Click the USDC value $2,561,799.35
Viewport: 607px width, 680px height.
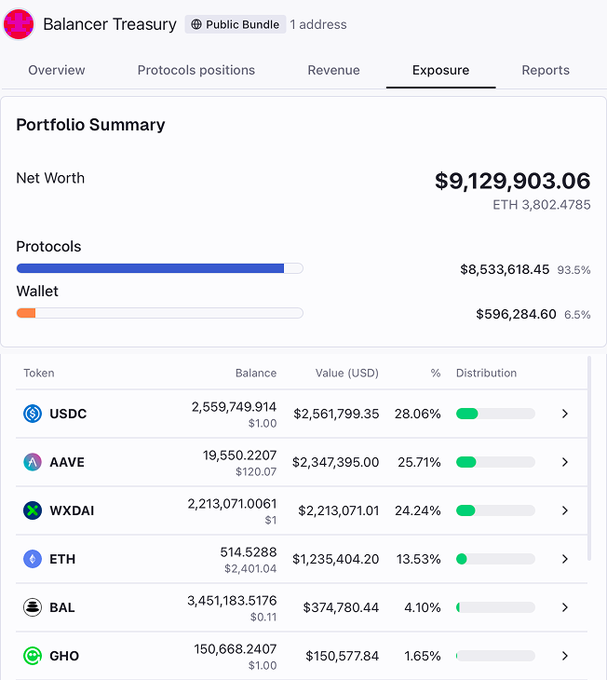tap(336, 414)
